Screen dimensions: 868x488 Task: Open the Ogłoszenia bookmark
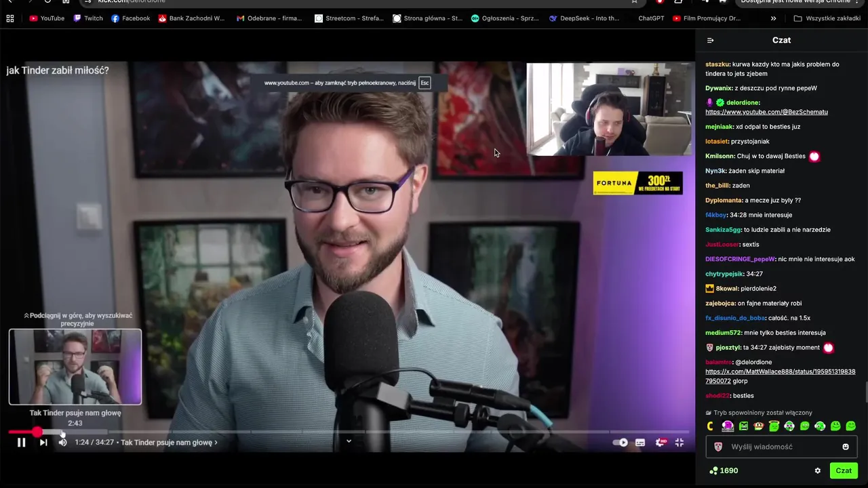(x=505, y=18)
